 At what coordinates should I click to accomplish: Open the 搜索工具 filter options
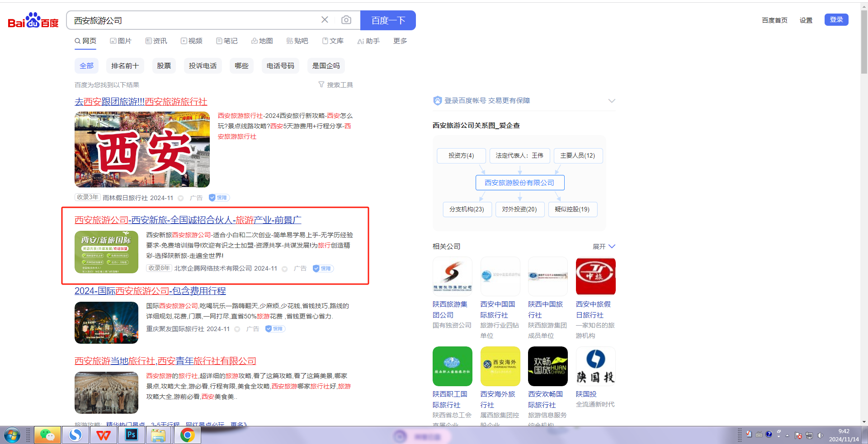(x=336, y=85)
